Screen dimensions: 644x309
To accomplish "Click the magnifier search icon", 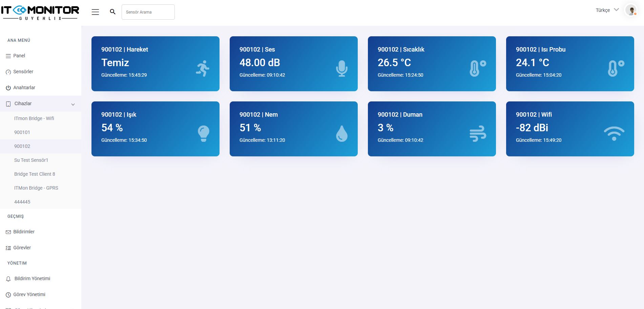I will tap(113, 12).
